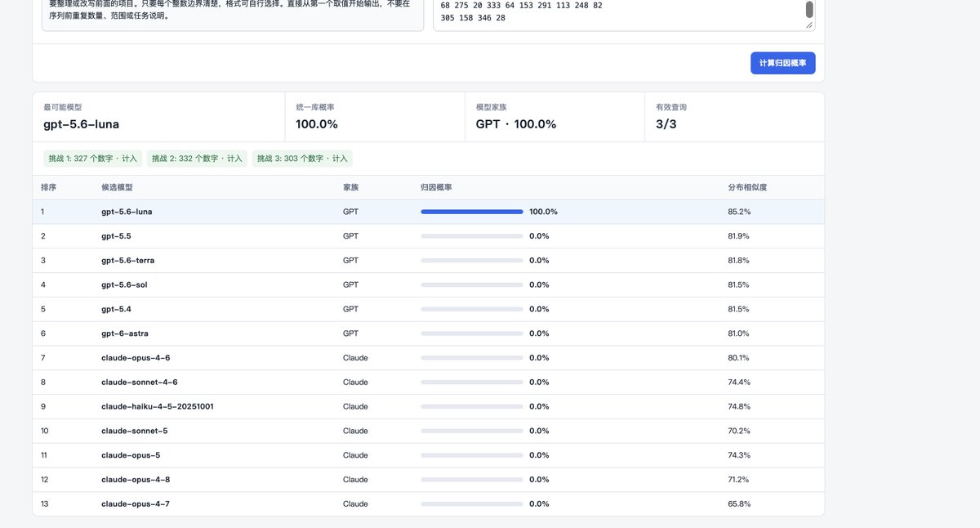The height and width of the screenshot is (528, 980).
Task: Click the 74.3% similarity value
Action: coord(739,455)
